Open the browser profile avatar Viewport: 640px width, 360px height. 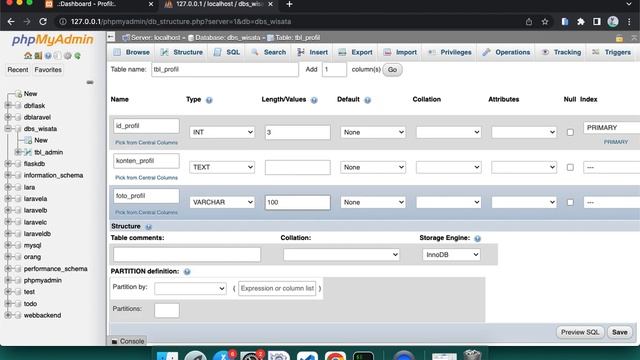point(613,22)
